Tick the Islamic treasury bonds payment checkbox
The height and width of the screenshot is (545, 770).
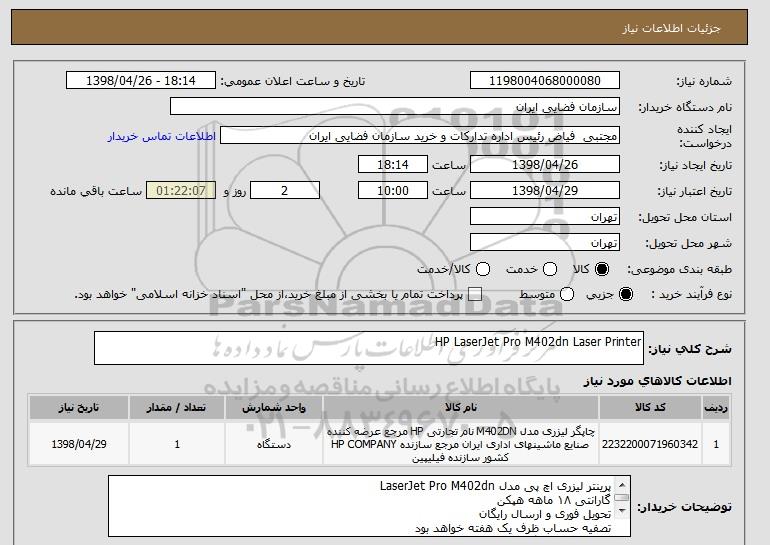coord(475,294)
